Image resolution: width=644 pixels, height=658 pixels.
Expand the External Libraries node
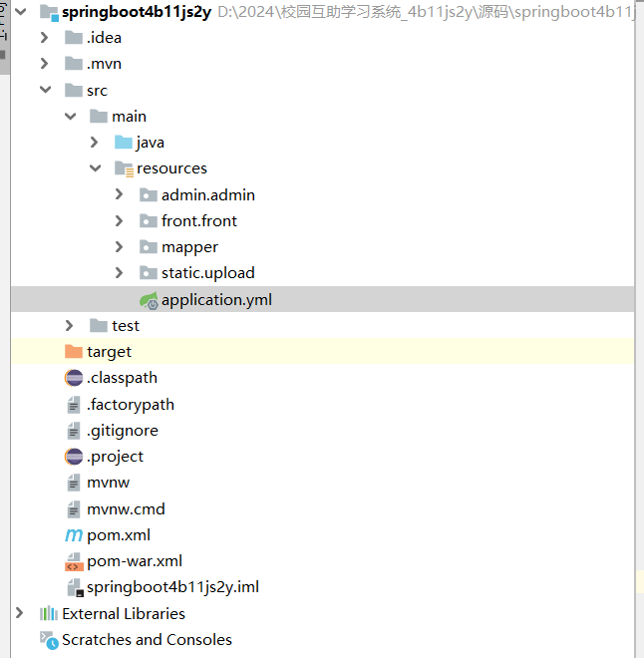pos(19,613)
